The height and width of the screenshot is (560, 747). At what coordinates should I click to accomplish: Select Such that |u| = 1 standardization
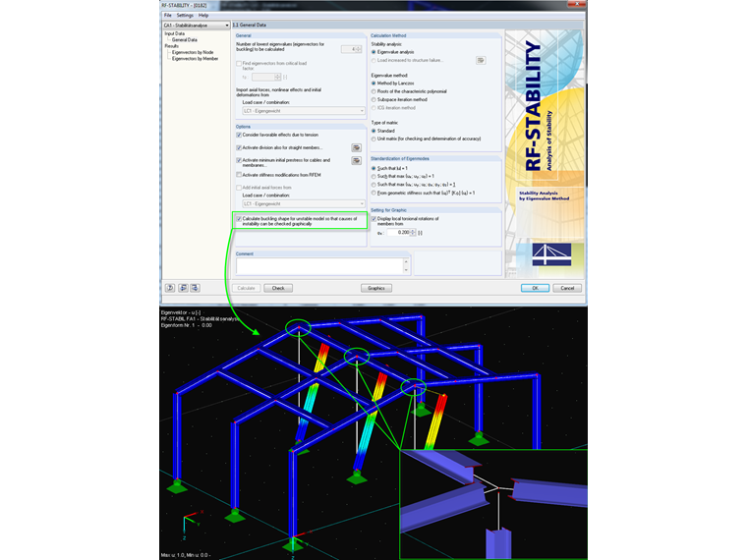(x=373, y=169)
